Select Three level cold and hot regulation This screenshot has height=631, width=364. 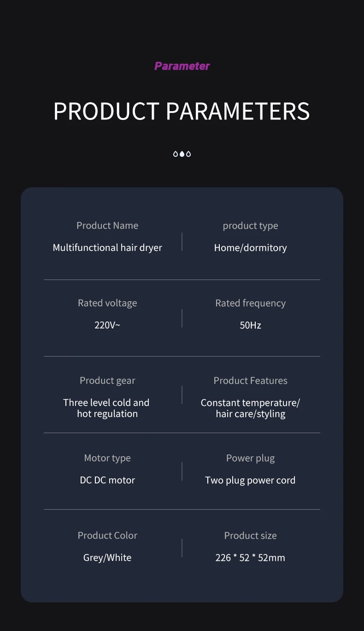coord(107,408)
